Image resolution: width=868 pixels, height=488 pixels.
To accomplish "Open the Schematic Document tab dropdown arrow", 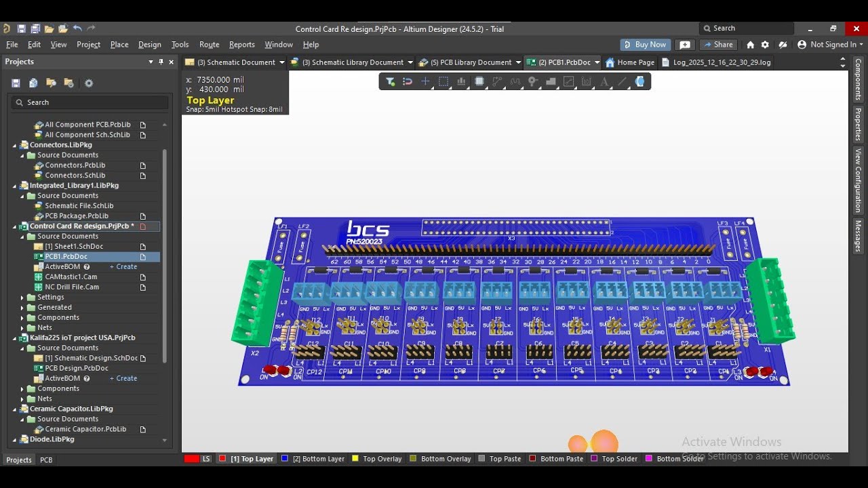I will coord(281,62).
